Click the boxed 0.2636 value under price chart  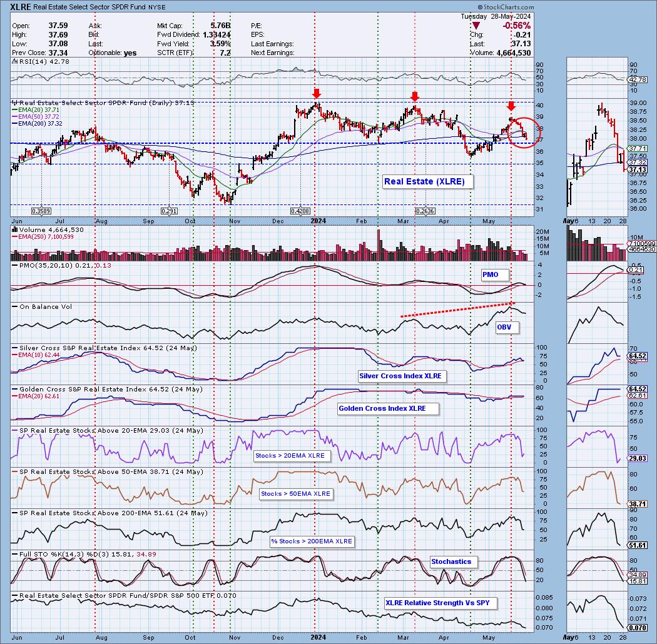[x=425, y=211]
